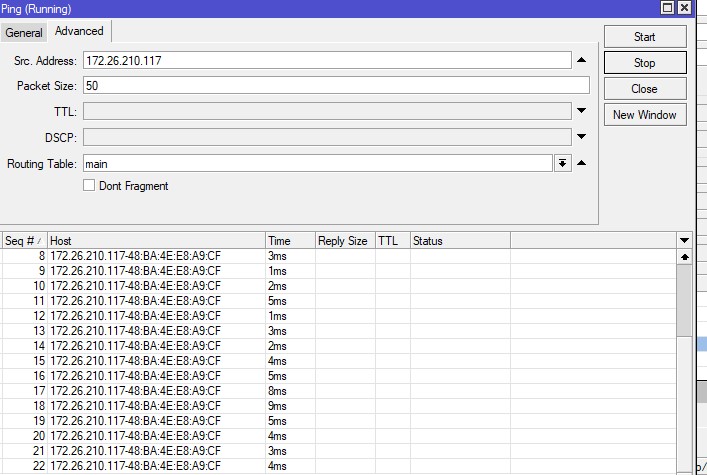Open a New Window
This screenshot has width=707, height=475.
coord(645,115)
